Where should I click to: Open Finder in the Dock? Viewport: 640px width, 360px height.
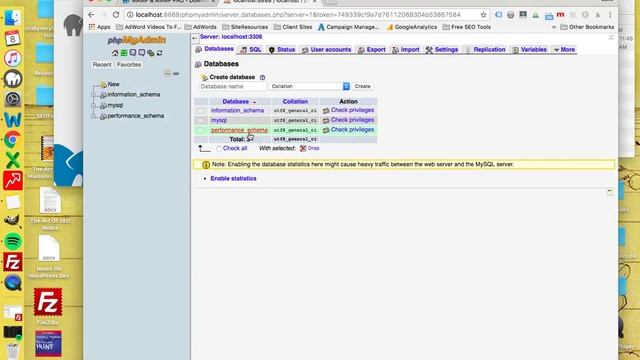click(x=13, y=18)
